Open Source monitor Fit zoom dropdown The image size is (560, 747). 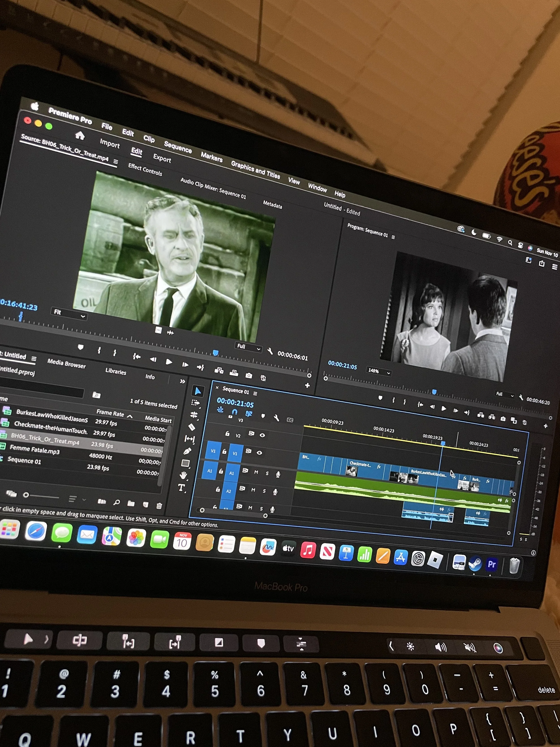click(x=69, y=314)
